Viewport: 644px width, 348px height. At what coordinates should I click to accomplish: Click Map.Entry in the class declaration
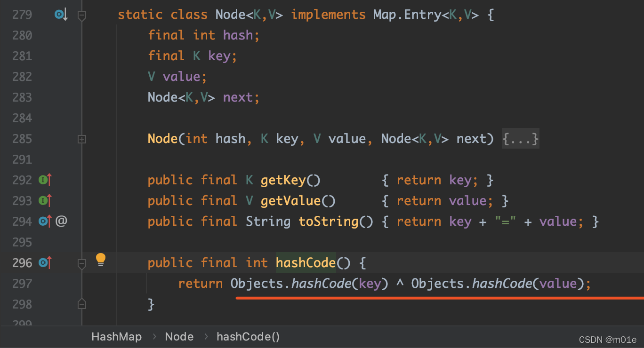407,15
